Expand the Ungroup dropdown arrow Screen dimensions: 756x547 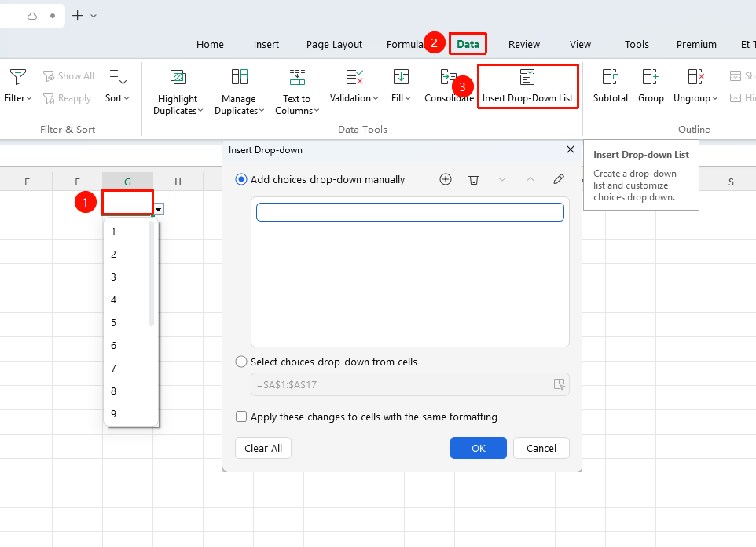[x=715, y=98]
